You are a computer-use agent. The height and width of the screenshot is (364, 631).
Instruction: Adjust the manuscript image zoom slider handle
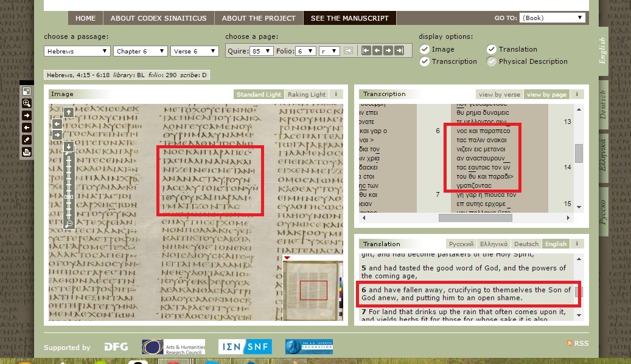tap(69, 197)
